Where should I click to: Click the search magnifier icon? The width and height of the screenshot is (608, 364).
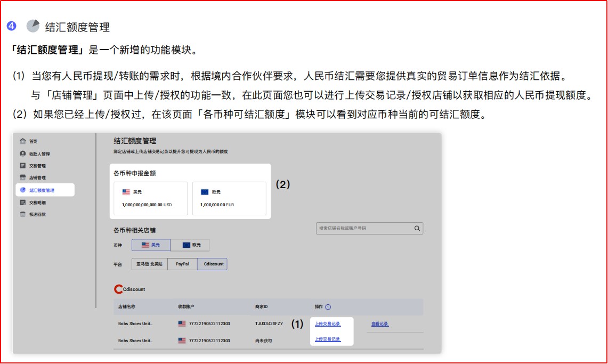(417, 228)
